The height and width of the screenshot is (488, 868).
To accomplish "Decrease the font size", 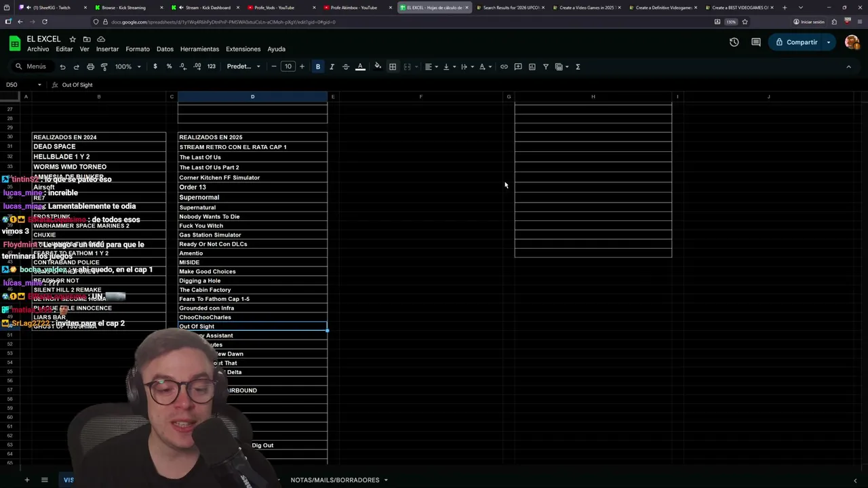I will [x=274, y=66].
